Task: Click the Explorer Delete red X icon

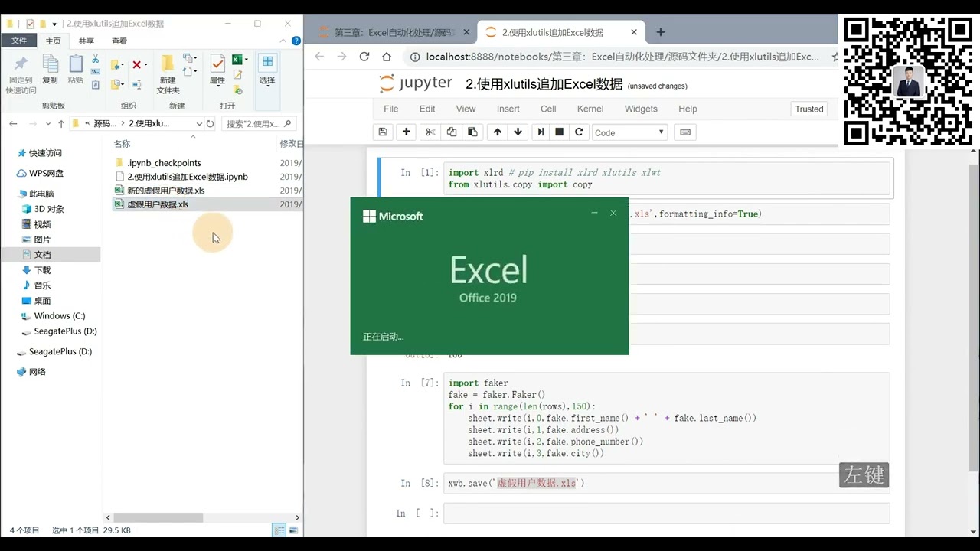Action: click(136, 65)
